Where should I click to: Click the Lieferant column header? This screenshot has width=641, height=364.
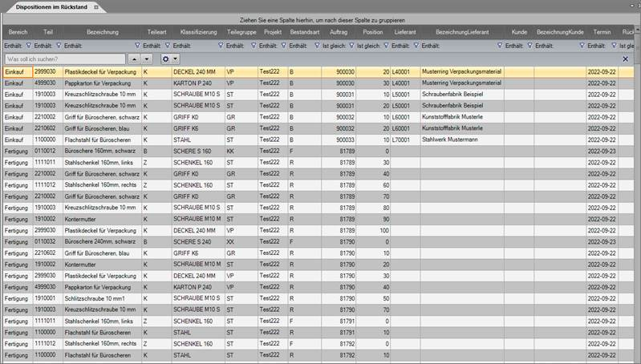click(404, 32)
